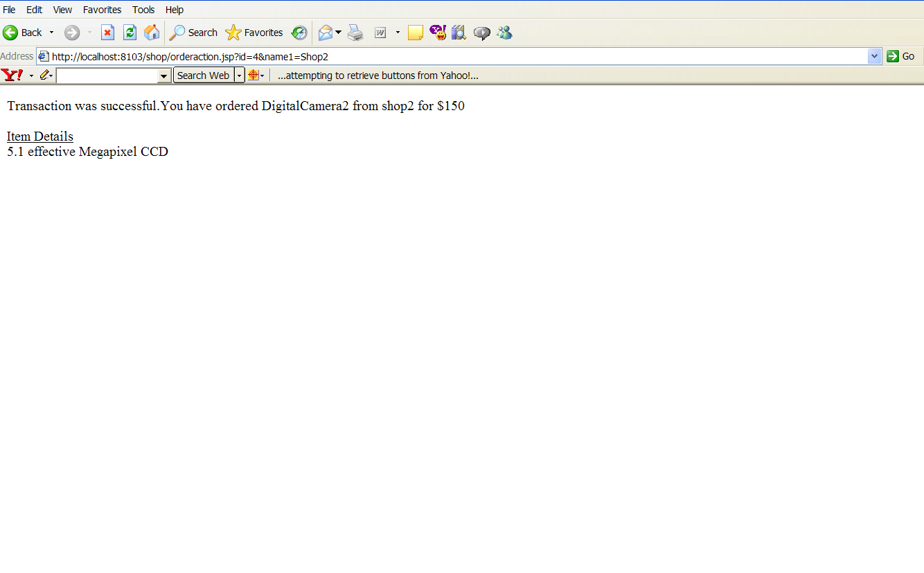Open the Favorites menu
This screenshot has width=924, height=573.
(x=102, y=10)
